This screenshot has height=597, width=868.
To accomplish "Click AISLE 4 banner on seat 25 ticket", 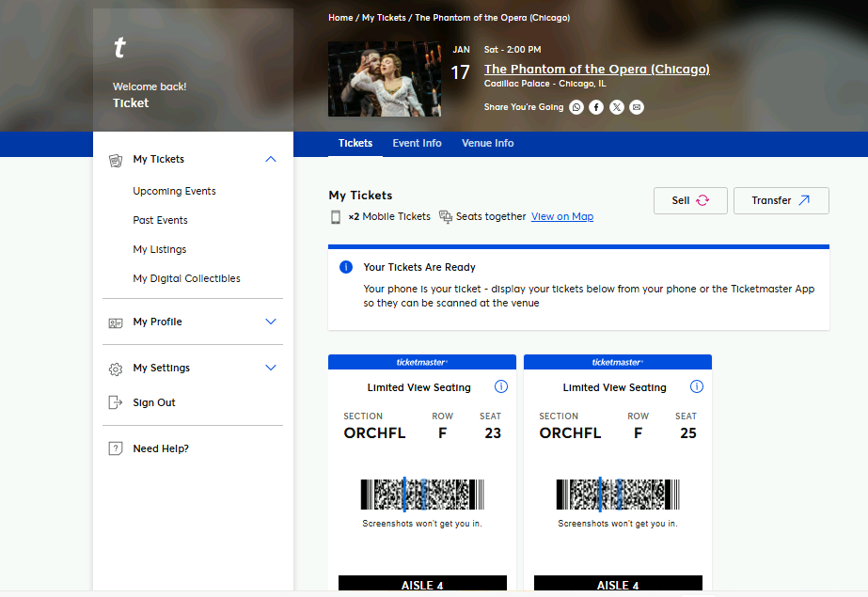I will [618, 583].
